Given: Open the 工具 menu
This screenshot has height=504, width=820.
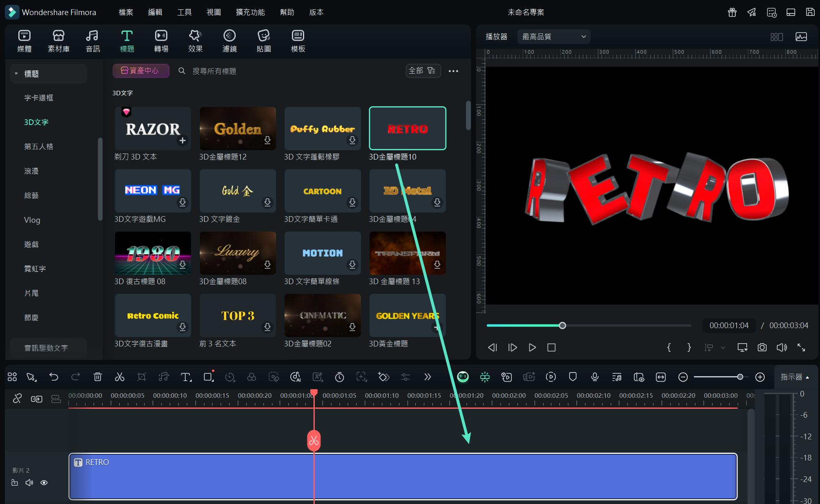Looking at the screenshot, I should (x=184, y=12).
